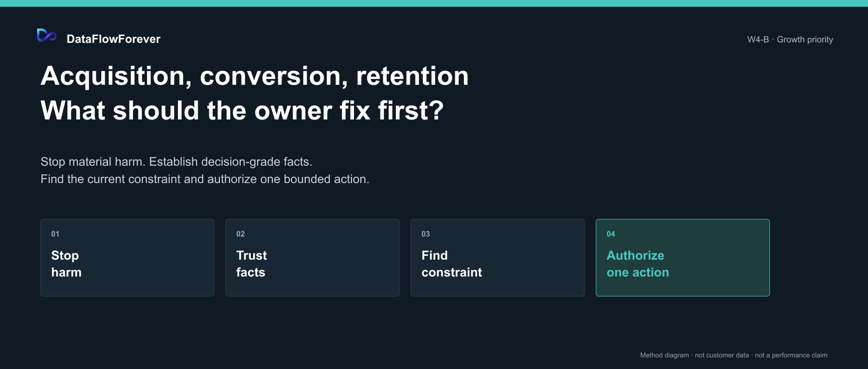Image resolution: width=868 pixels, height=369 pixels.
Task: Click the Find the current constraint subtitle line
Action: (205, 179)
